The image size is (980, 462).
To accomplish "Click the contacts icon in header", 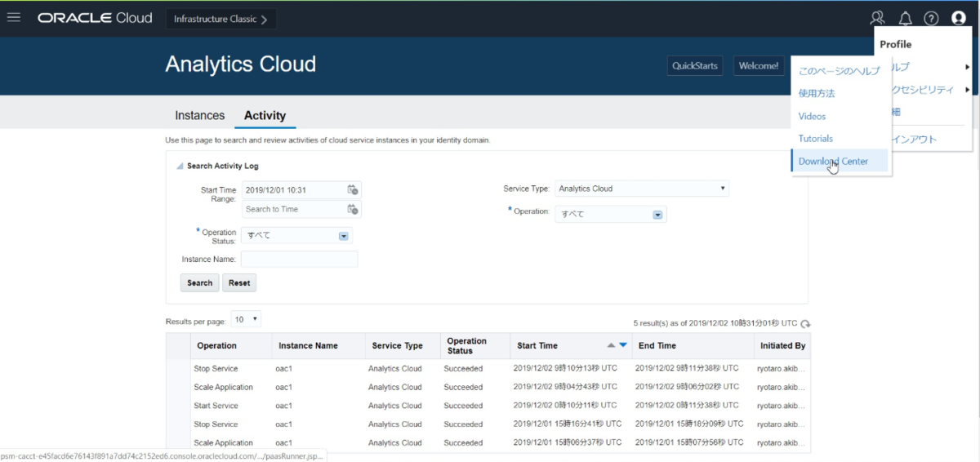I will tap(878, 18).
